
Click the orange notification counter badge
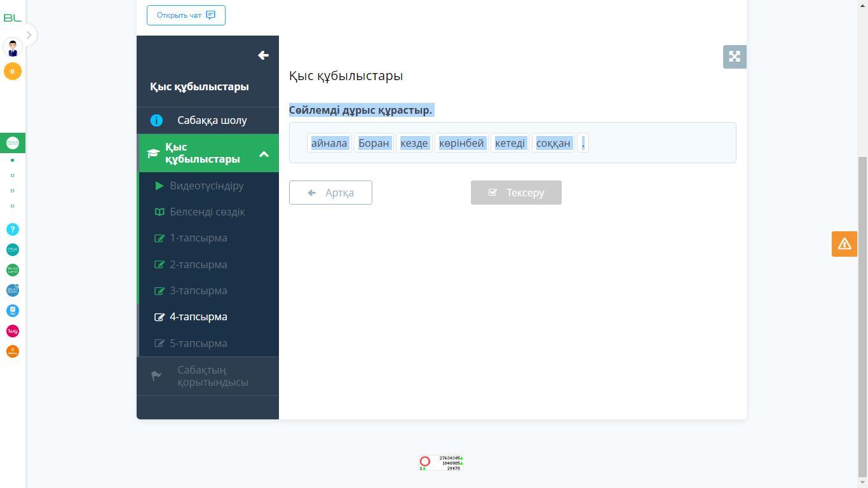(12, 71)
